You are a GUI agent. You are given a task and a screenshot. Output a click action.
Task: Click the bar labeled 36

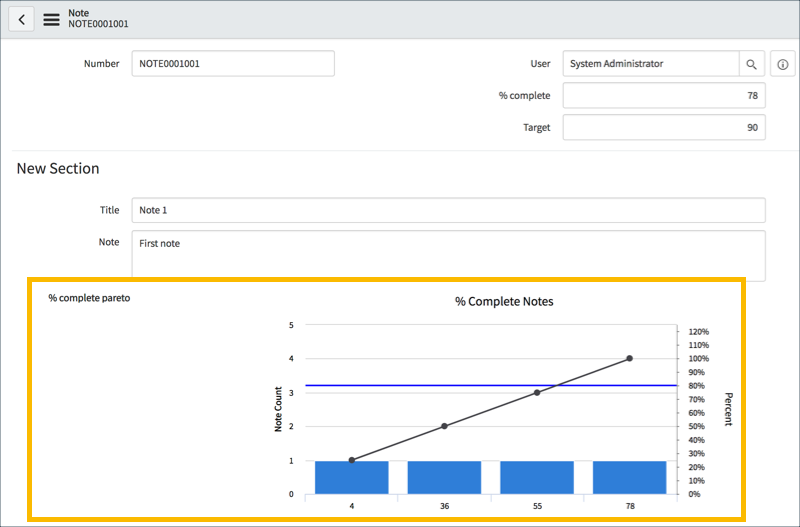[444, 478]
